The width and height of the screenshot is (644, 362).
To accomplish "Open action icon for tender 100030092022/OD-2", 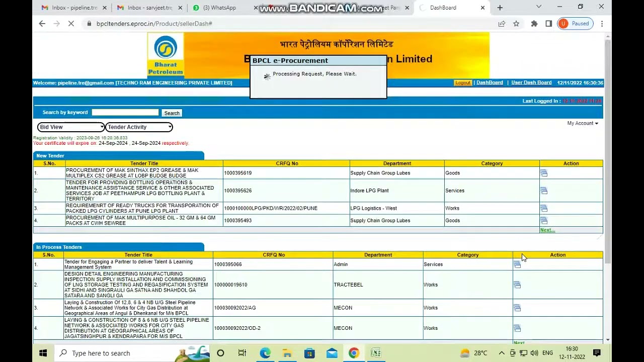I will click(x=517, y=328).
